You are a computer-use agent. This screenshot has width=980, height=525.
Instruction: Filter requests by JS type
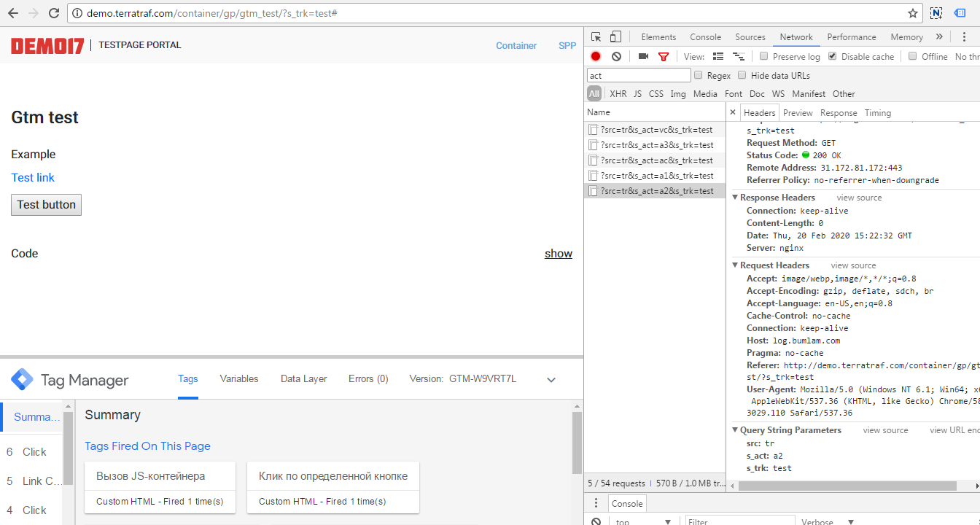tap(638, 93)
